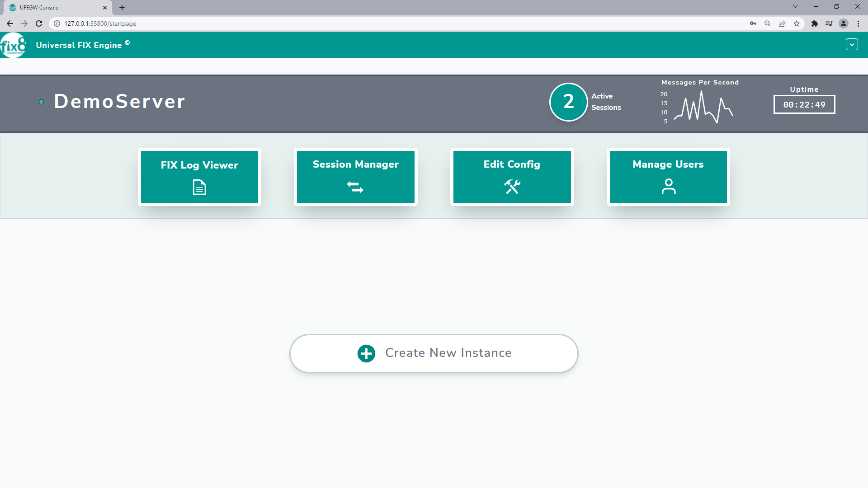Open a new browser tab
Viewport: 868px width, 488px height.
(122, 8)
